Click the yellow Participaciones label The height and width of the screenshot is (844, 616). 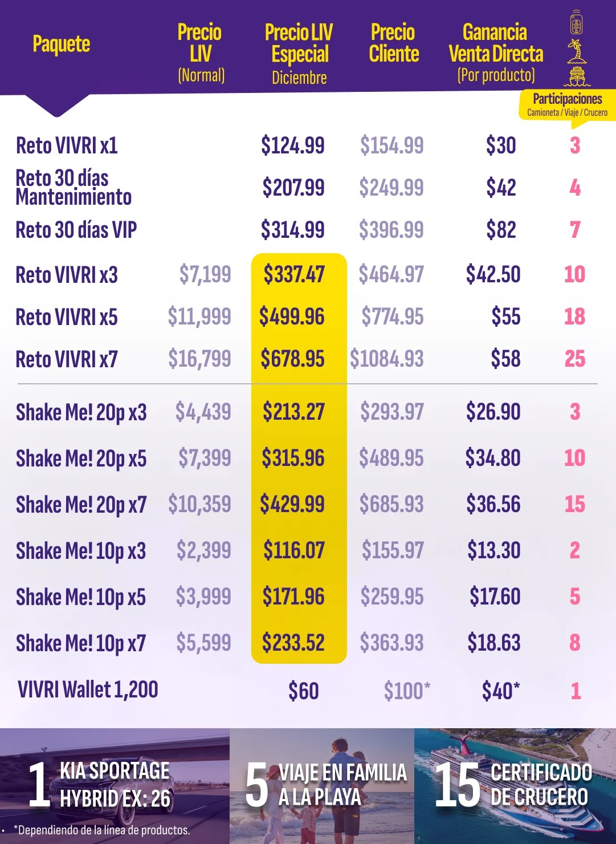pyautogui.click(x=567, y=104)
